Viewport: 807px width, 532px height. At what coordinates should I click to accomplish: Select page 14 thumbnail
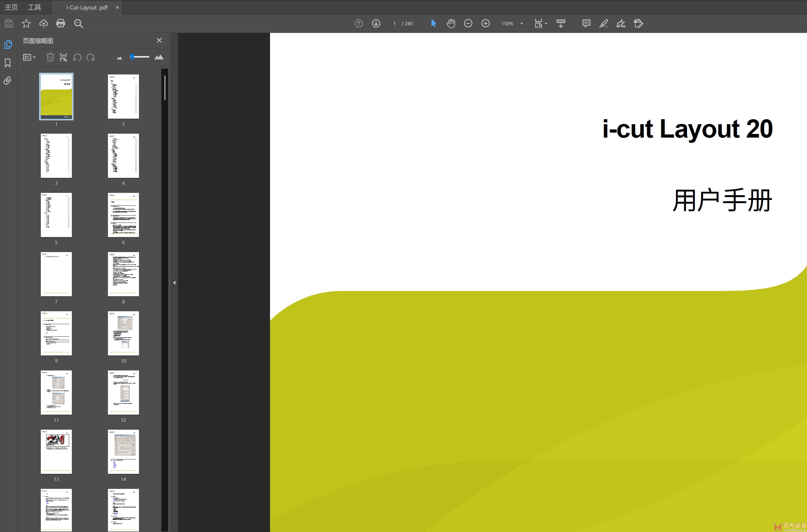coord(123,451)
